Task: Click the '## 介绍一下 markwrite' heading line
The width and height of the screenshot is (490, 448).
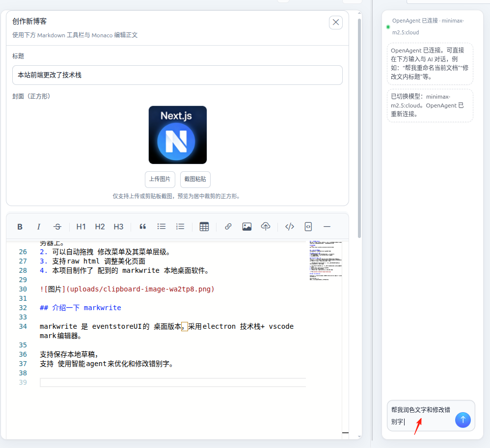Action: click(x=81, y=308)
